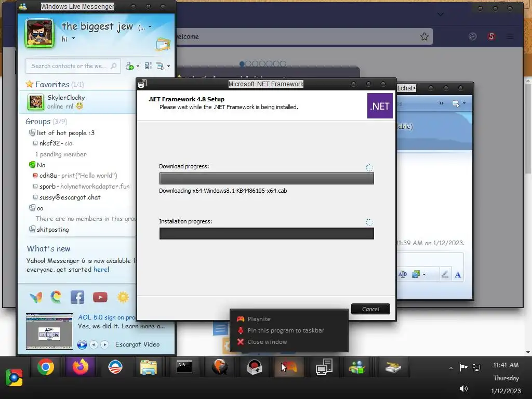Click font letter A icon in chat window
The width and height of the screenshot is (532, 399).
click(x=458, y=274)
